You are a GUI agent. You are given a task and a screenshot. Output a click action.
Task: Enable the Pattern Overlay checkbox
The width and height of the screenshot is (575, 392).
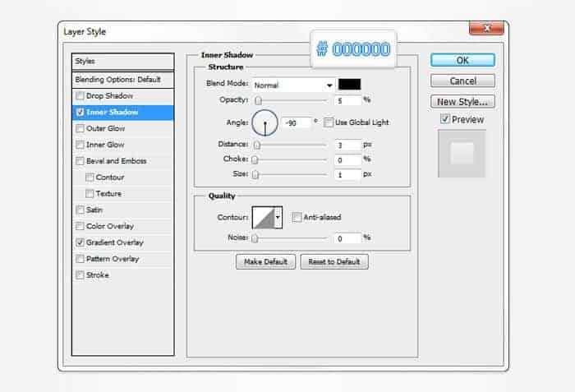coord(80,259)
